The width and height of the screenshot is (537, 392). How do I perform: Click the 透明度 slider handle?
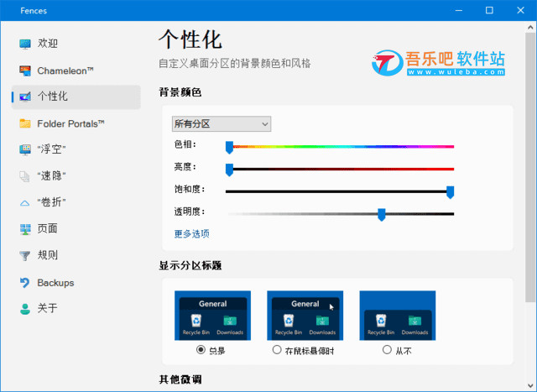click(x=382, y=215)
